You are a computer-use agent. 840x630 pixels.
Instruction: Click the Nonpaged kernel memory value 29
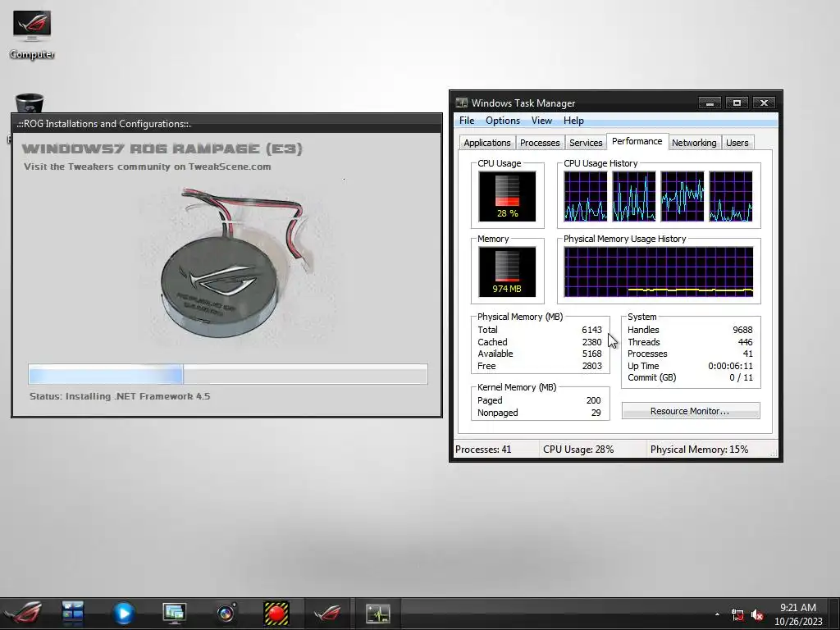(596, 413)
